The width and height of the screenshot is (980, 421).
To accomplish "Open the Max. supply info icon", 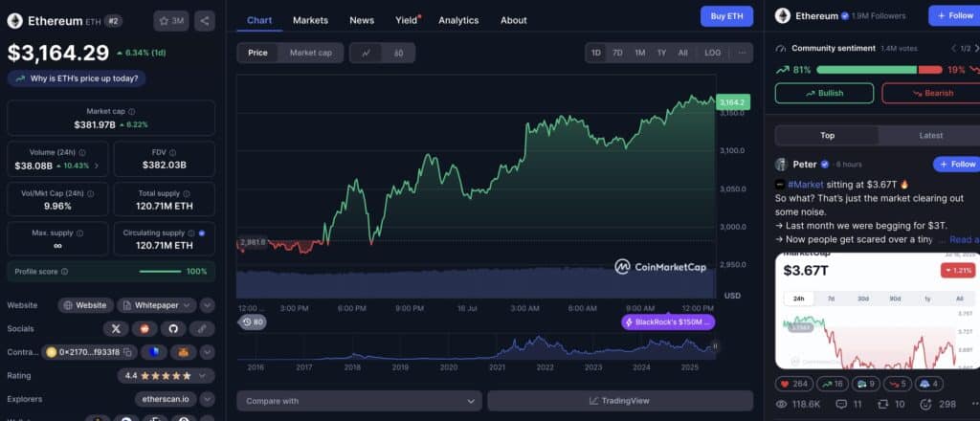I will point(79,233).
